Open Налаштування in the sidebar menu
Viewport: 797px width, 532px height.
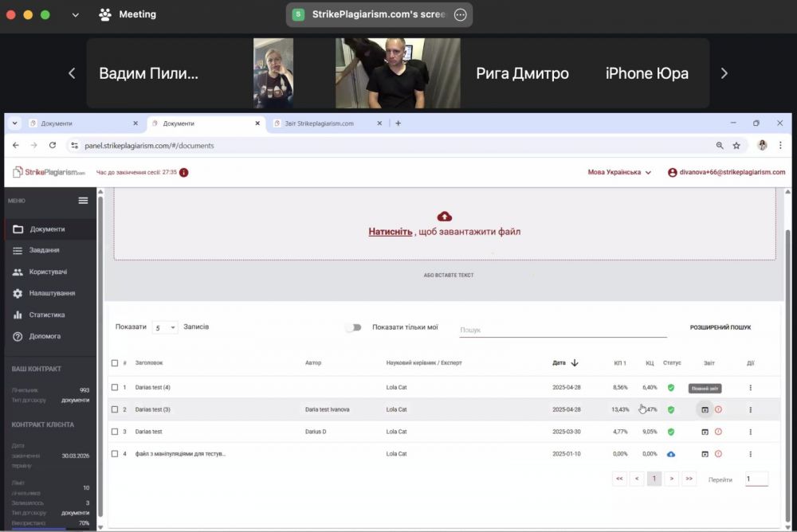(49, 293)
